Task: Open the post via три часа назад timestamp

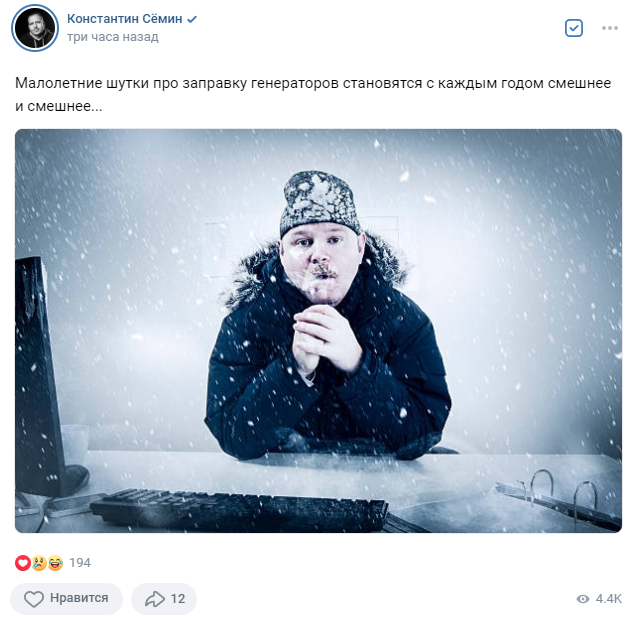Action: coord(112,37)
